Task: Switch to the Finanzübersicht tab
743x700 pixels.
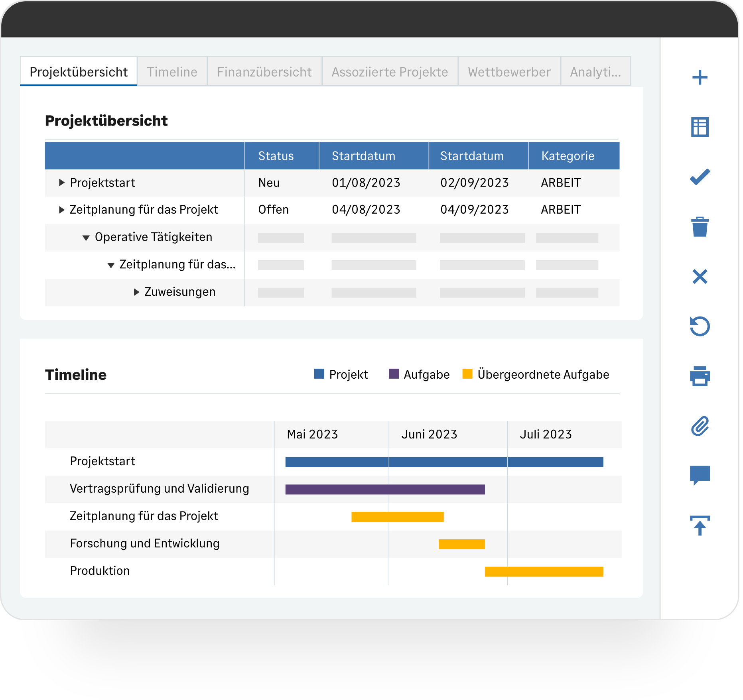Action: click(264, 72)
